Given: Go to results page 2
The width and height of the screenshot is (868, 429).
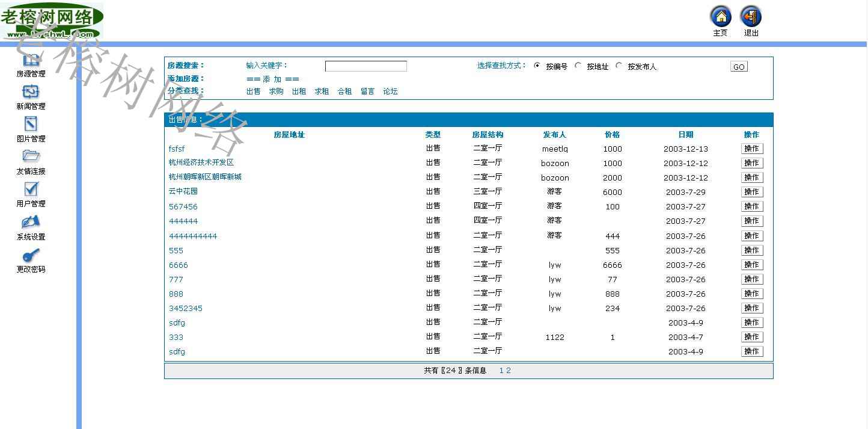Looking at the screenshot, I should [509, 371].
